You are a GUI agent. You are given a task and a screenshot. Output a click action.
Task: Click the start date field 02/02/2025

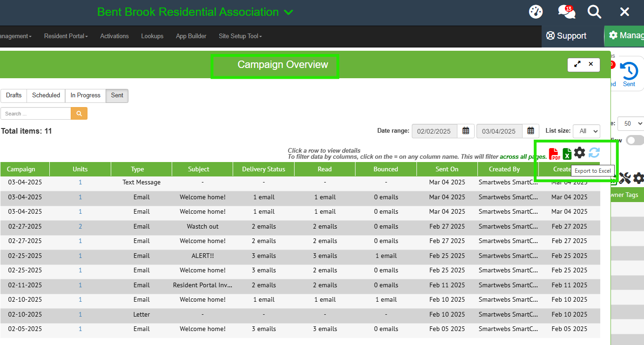pos(435,131)
